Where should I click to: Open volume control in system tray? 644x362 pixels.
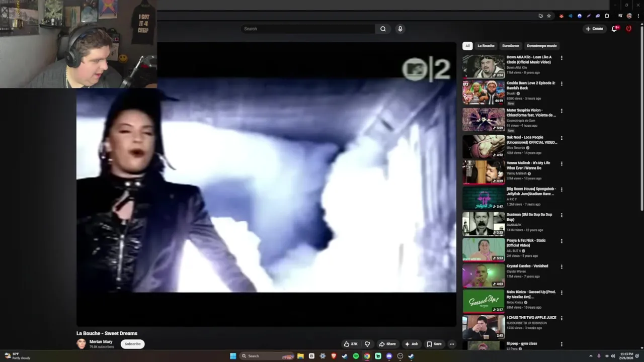(613, 356)
